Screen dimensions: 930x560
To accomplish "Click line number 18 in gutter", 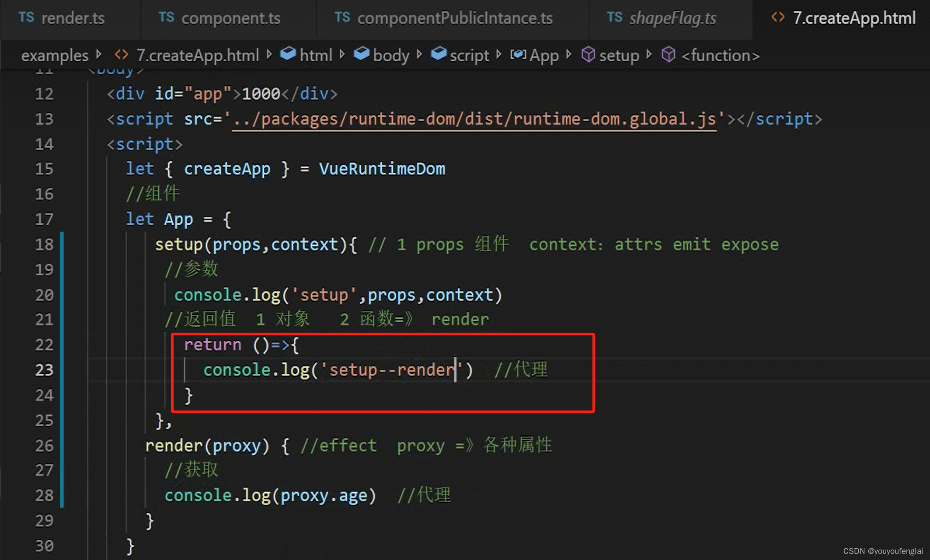I will 44,244.
